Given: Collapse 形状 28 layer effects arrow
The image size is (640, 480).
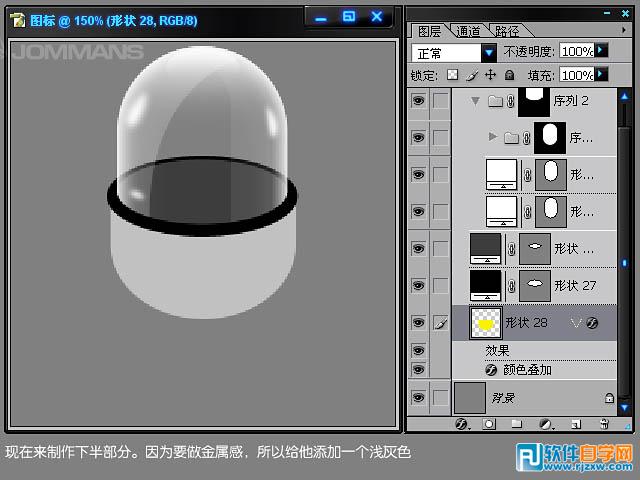Looking at the screenshot, I should click(x=576, y=323).
